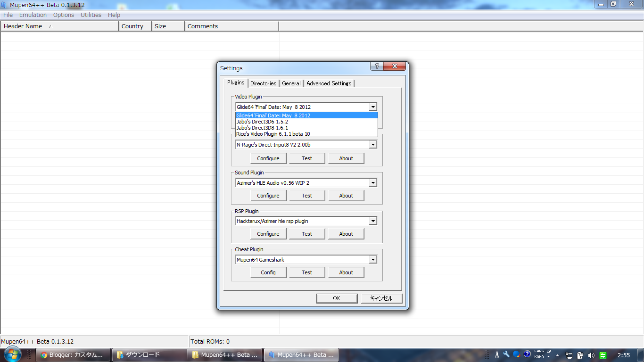Open the Options menu
Image resolution: width=644 pixels, height=362 pixels.
64,15
